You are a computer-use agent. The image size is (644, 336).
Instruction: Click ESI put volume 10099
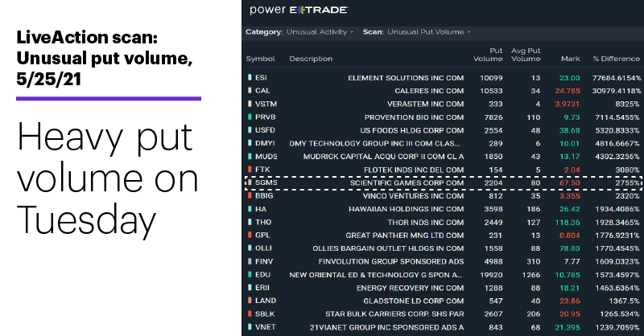pos(491,78)
